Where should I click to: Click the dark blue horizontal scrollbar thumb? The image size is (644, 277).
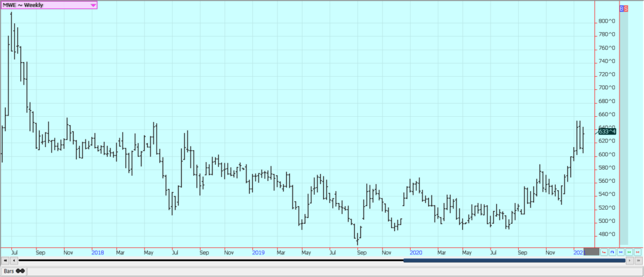514,261
